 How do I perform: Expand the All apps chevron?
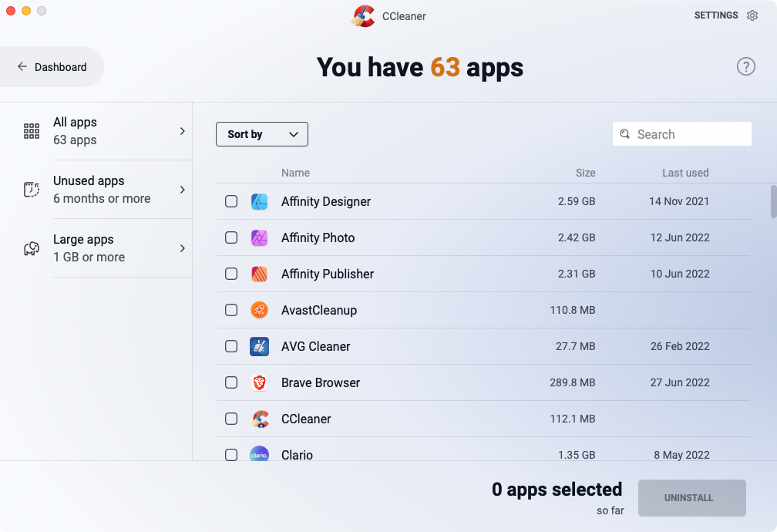tap(183, 131)
